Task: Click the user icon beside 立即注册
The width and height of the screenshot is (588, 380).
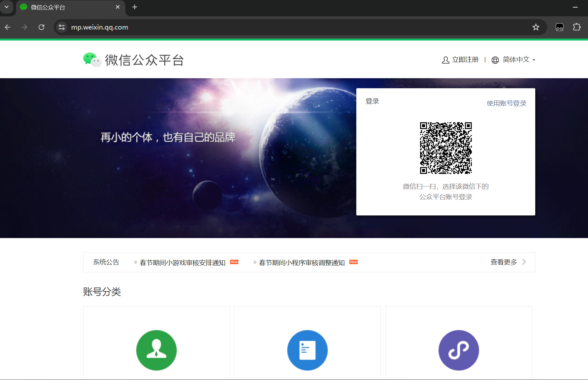Action: point(445,60)
